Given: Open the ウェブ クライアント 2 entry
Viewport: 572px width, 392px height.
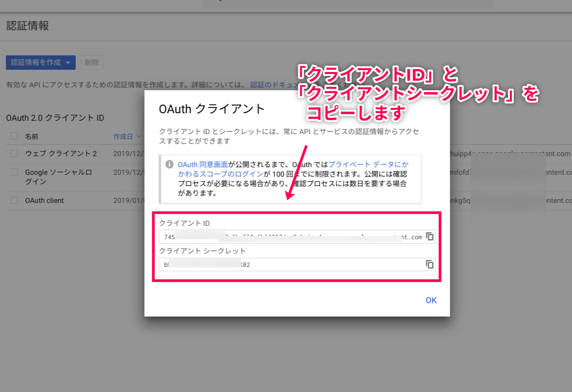Looking at the screenshot, I should (x=61, y=154).
